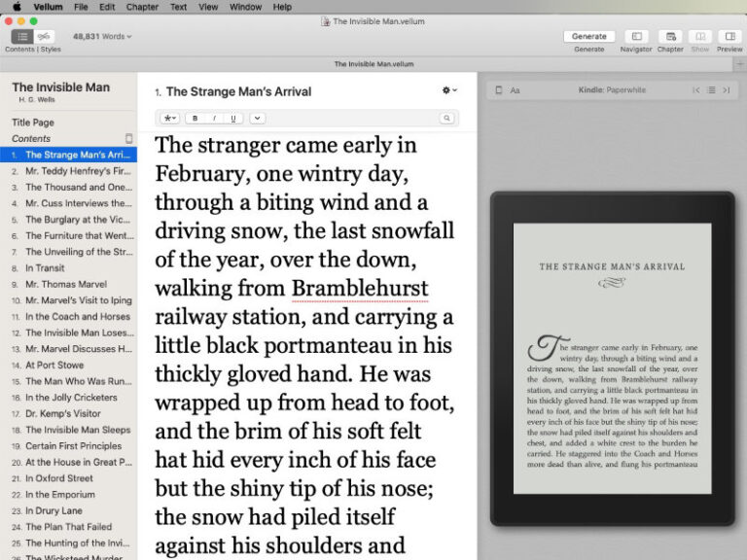
Task: Open the File menu
Action: (81, 7)
